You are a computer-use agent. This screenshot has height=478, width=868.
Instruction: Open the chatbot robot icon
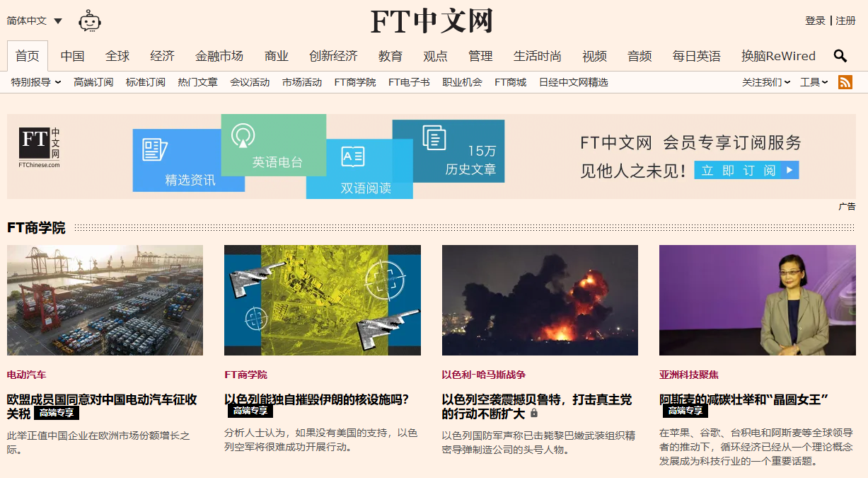click(90, 21)
